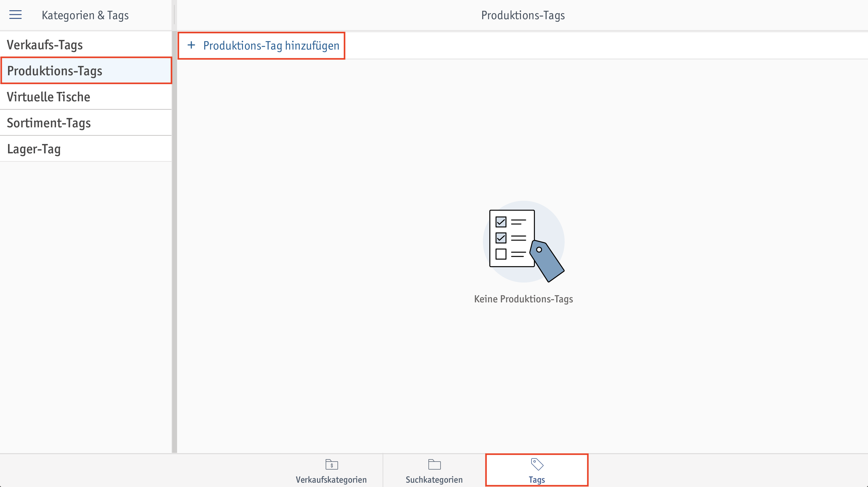Open the hamburger menu icon

click(x=15, y=15)
